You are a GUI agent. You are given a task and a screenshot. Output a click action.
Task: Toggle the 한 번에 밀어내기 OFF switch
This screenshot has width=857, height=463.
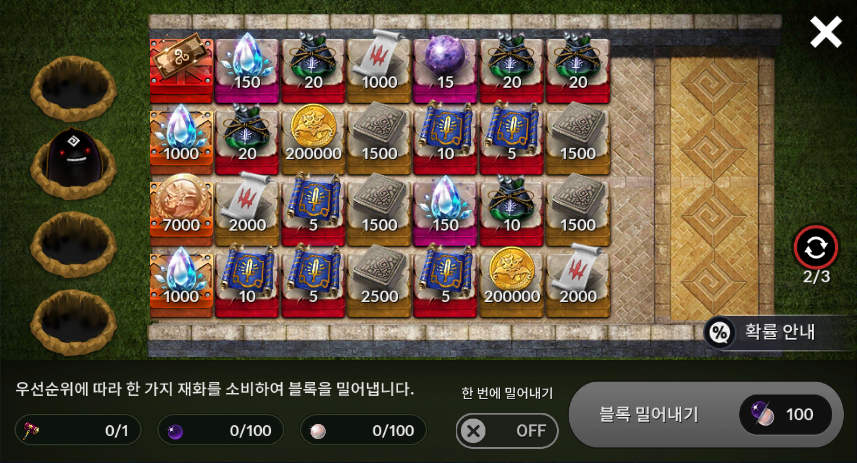(507, 431)
